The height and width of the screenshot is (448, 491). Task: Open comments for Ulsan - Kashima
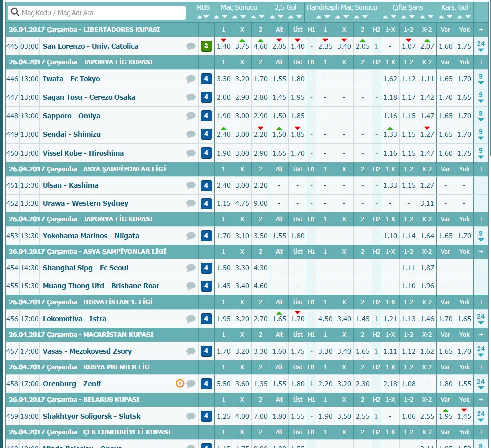(x=191, y=185)
